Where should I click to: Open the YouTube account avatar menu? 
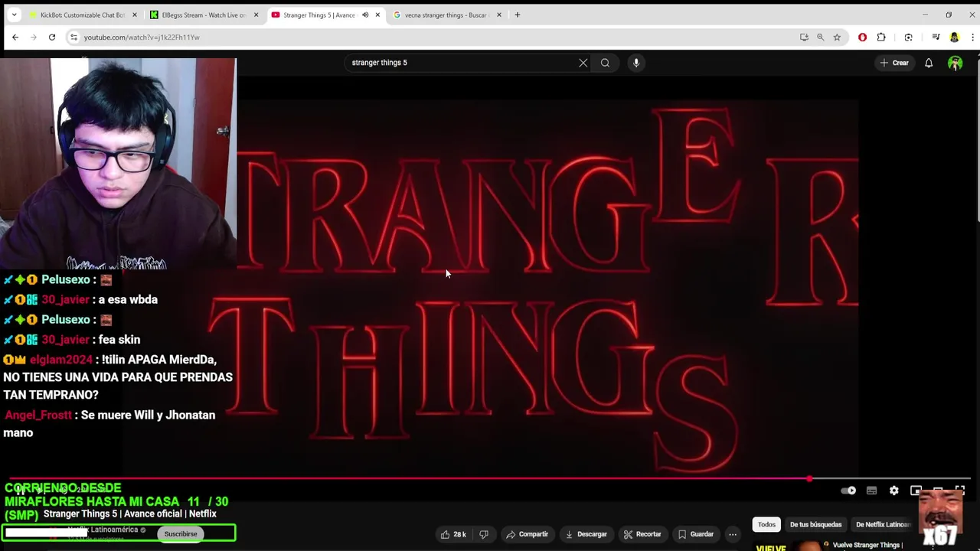pyautogui.click(x=955, y=63)
